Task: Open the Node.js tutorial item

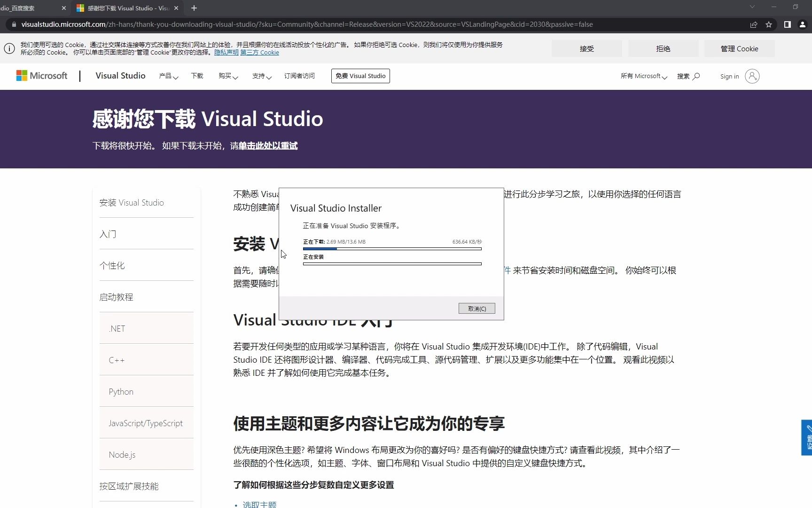Action: 146,455
